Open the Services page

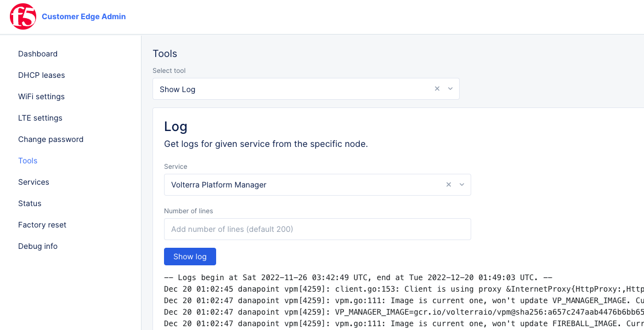33,182
